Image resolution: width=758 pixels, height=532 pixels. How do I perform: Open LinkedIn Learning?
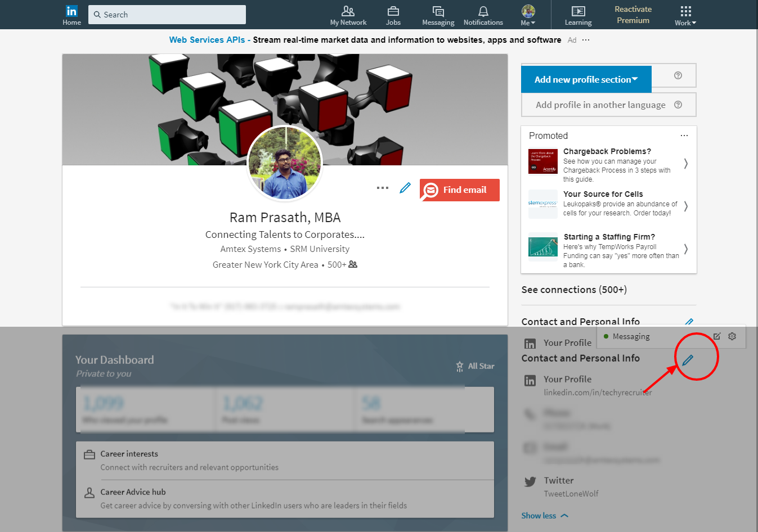tap(578, 15)
